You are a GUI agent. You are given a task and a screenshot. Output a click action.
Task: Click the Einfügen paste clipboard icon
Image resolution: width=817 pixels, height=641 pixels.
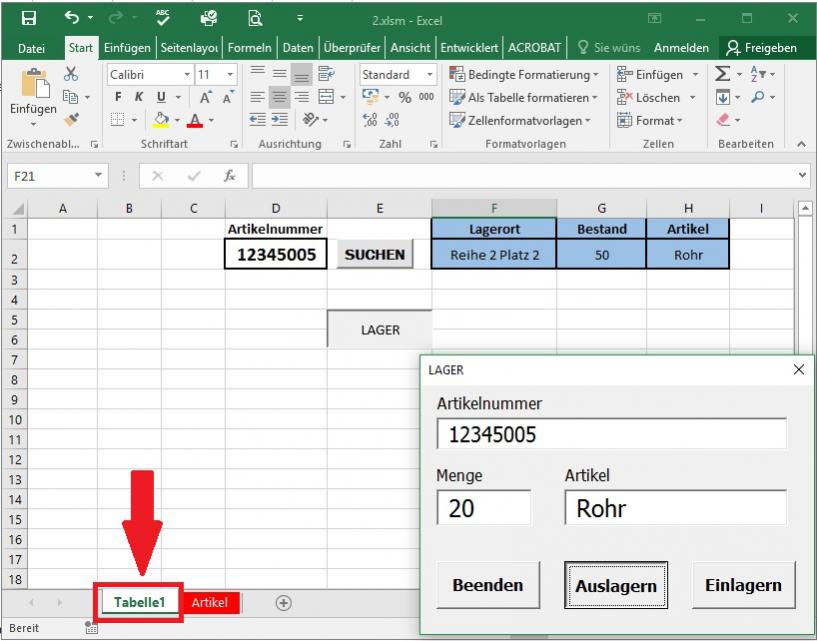coord(35,84)
